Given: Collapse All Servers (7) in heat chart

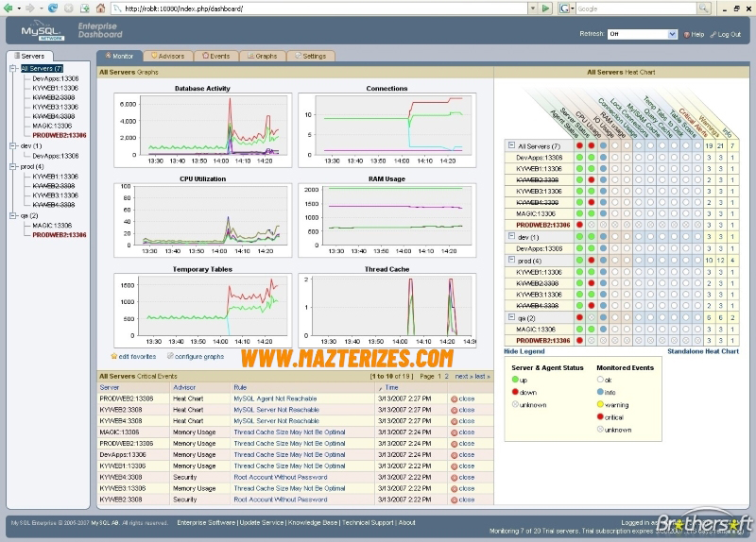Looking at the screenshot, I should coord(511,144).
